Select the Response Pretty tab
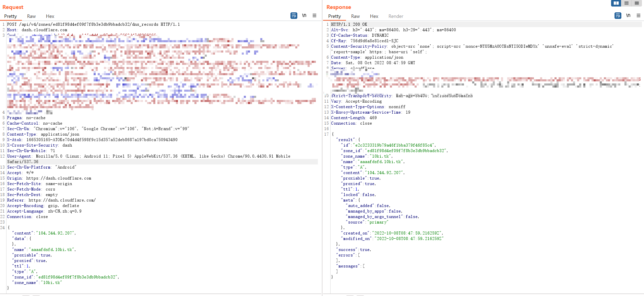Viewport: 644px width, 296px height. [334, 16]
